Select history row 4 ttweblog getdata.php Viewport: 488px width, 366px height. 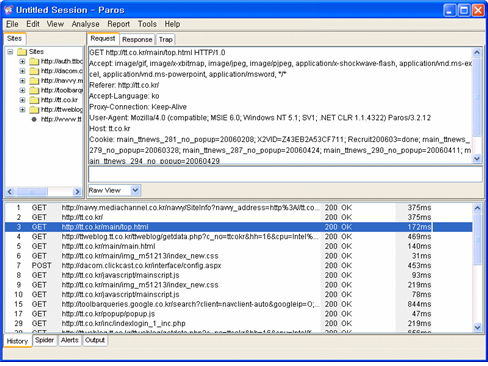click(238, 237)
